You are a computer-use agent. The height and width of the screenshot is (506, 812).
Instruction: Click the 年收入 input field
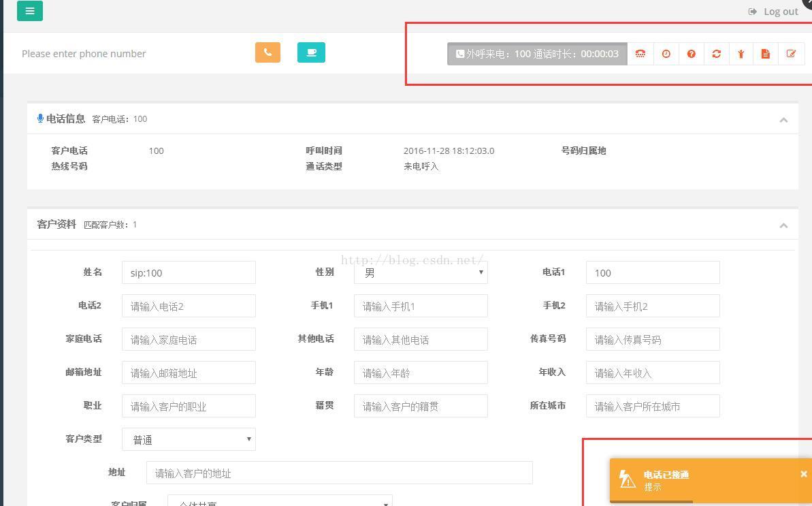653,373
